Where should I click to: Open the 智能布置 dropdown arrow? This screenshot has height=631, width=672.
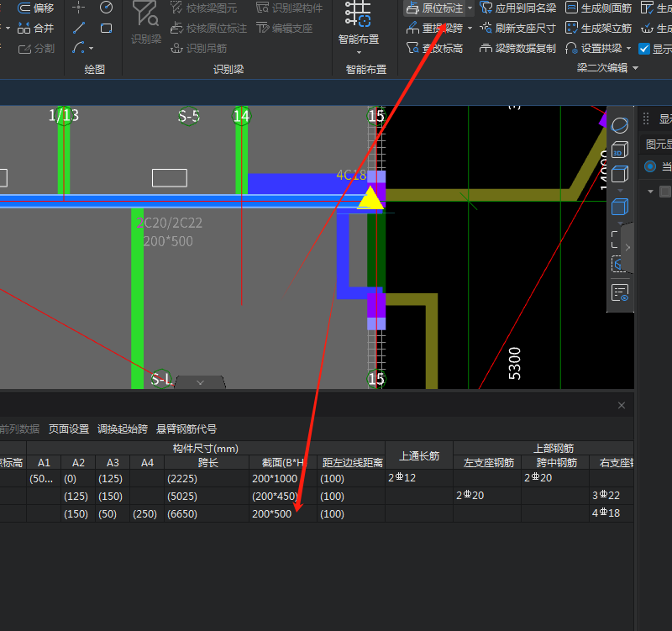pyautogui.click(x=359, y=53)
